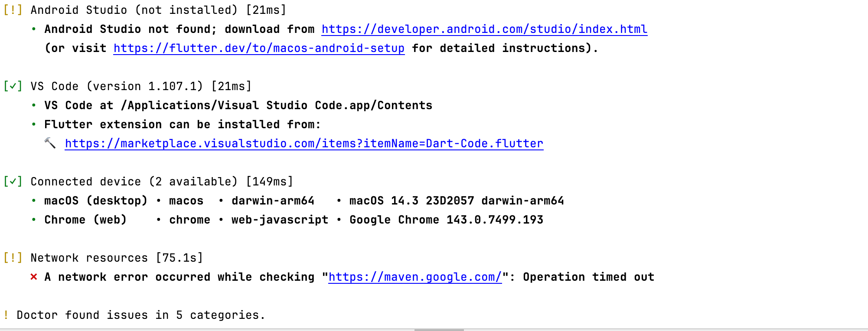Click 'Google Chrome 143.0.7499.193' version text
This screenshot has height=331, width=868.
446,220
